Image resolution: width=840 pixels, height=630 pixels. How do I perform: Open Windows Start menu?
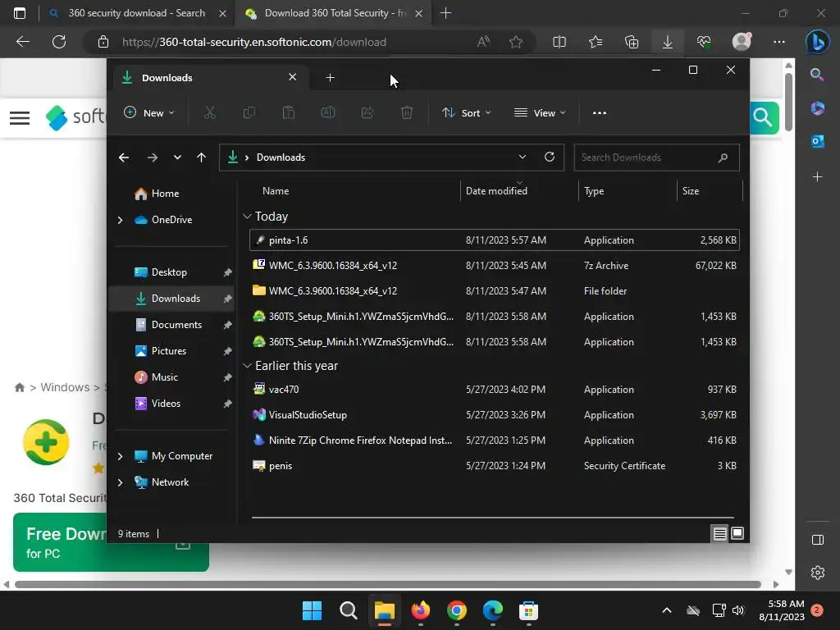(313, 610)
